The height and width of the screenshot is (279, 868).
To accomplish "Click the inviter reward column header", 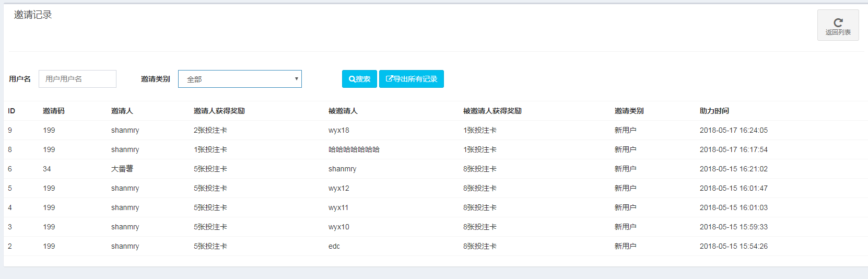I will pos(219,111).
